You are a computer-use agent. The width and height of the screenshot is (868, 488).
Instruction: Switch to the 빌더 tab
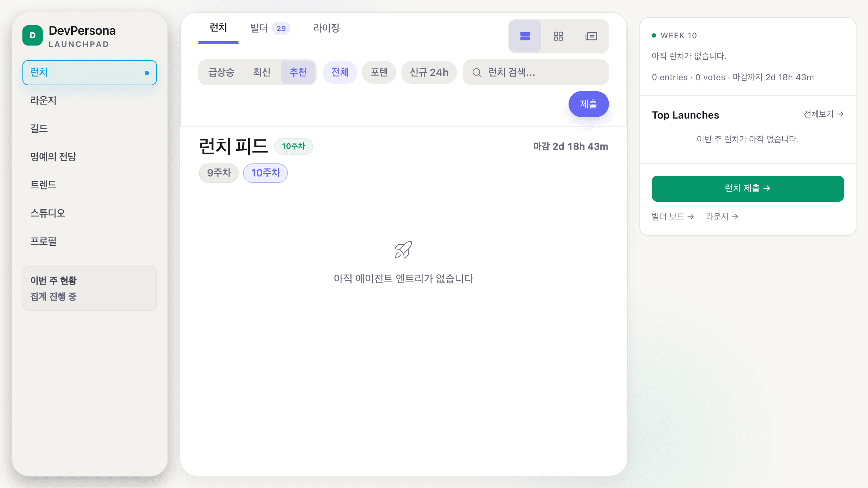pyautogui.click(x=258, y=28)
